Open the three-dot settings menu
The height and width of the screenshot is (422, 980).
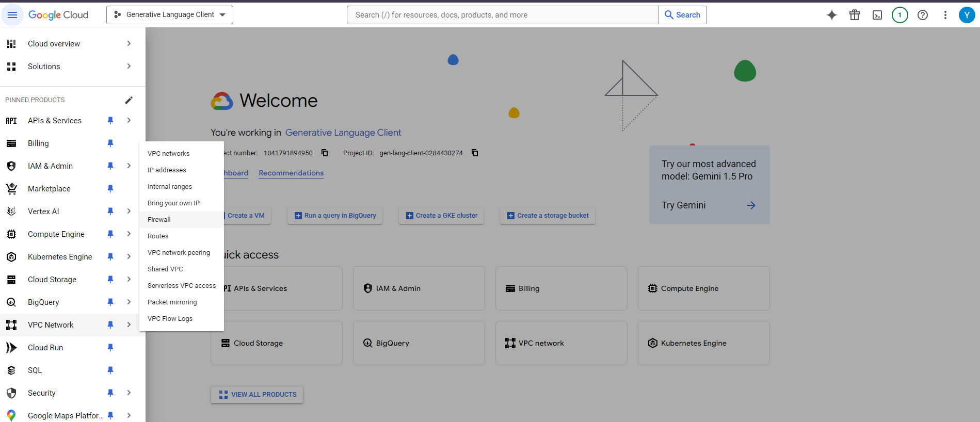[x=945, y=15]
